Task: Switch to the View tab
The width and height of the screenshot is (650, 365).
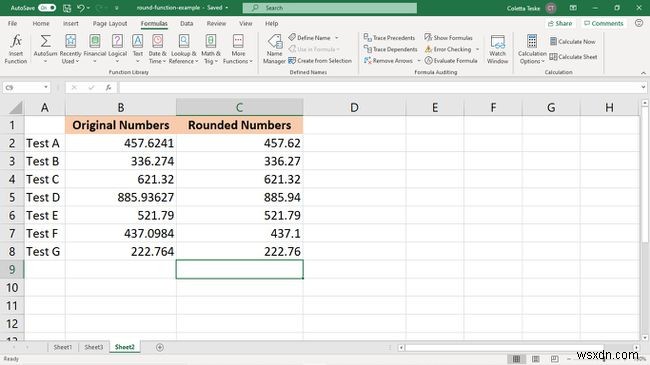Action: click(x=246, y=24)
